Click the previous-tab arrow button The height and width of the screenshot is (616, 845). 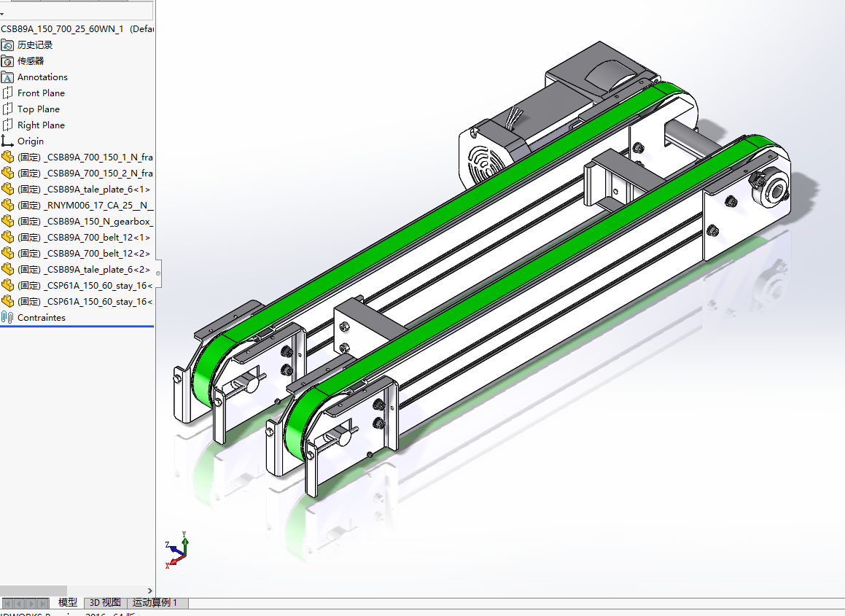(20, 604)
